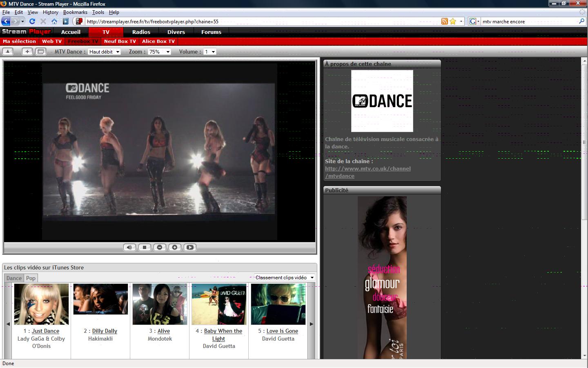The height and width of the screenshot is (368, 588).
Task: Click the right arrow of the clips carousel
Action: click(312, 324)
